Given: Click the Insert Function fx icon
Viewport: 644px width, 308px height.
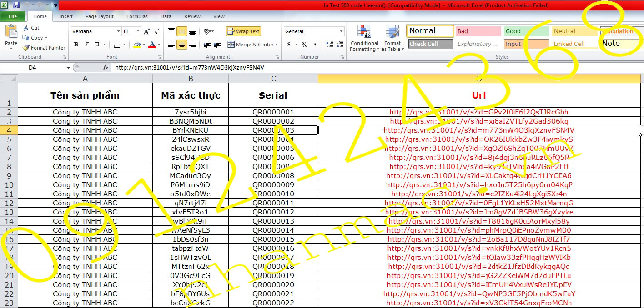Looking at the screenshot, I should (x=106, y=67).
